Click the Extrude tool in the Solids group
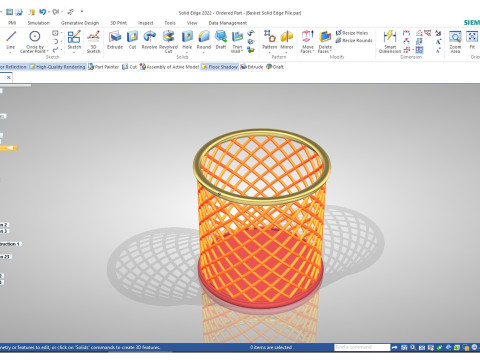The height and width of the screenshot is (360, 480). click(x=115, y=40)
